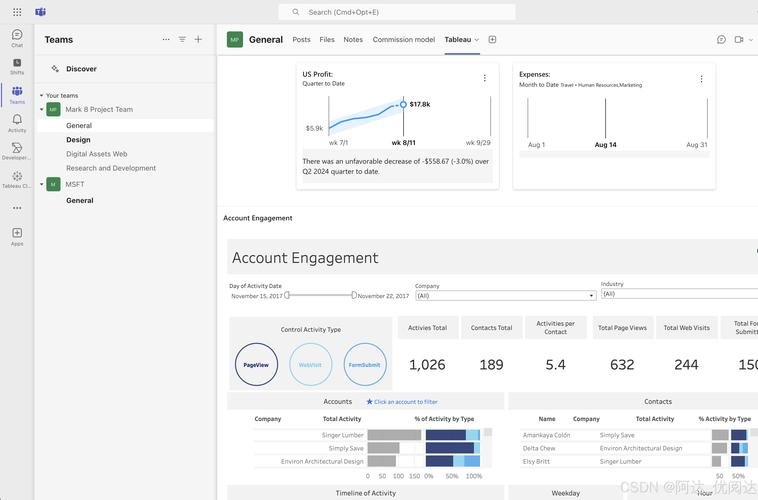The image size is (758, 500).
Task: Click the star next to Click an account to filter
Action: pyautogui.click(x=369, y=402)
